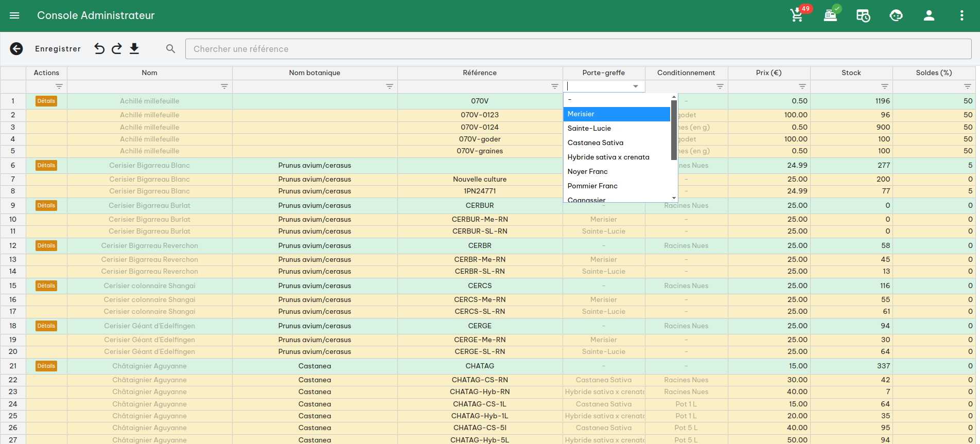Screen dimensions: 980x444
Task: Open Détails for Achillé millefeuille row 1
Action: point(46,101)
